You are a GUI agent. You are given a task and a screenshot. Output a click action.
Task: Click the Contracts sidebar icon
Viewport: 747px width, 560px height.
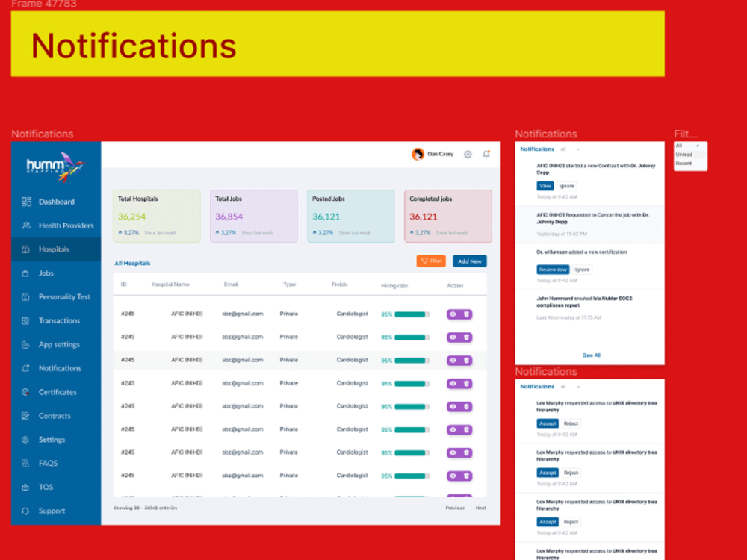point(25,416)
